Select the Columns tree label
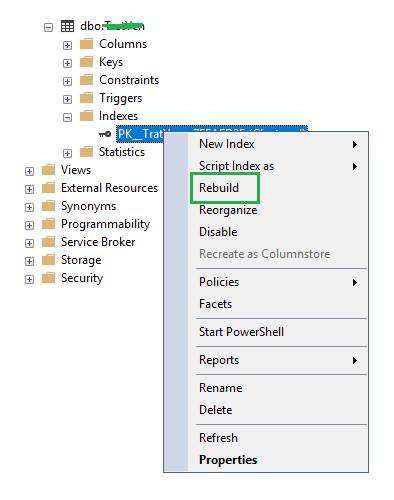This screenshot has height=500, width=394. point(123,44)
